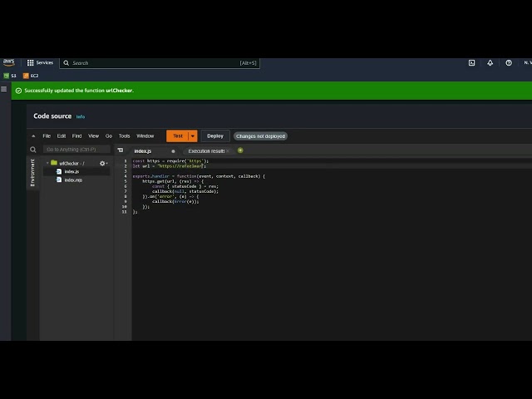Open the notifications bell
Screen dimensions: 532x399
[x=490, y=63]
